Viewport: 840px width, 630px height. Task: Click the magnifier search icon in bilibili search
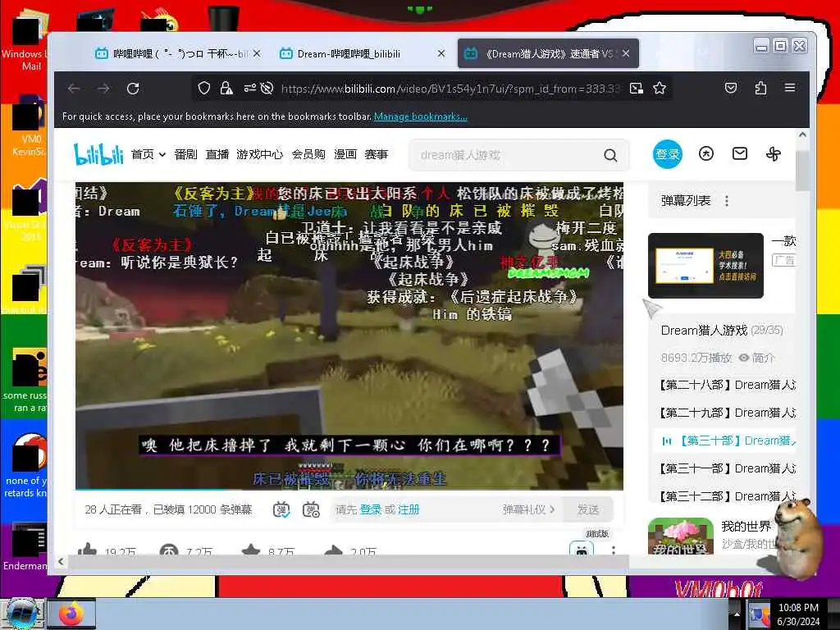click(x=610, y=155)
